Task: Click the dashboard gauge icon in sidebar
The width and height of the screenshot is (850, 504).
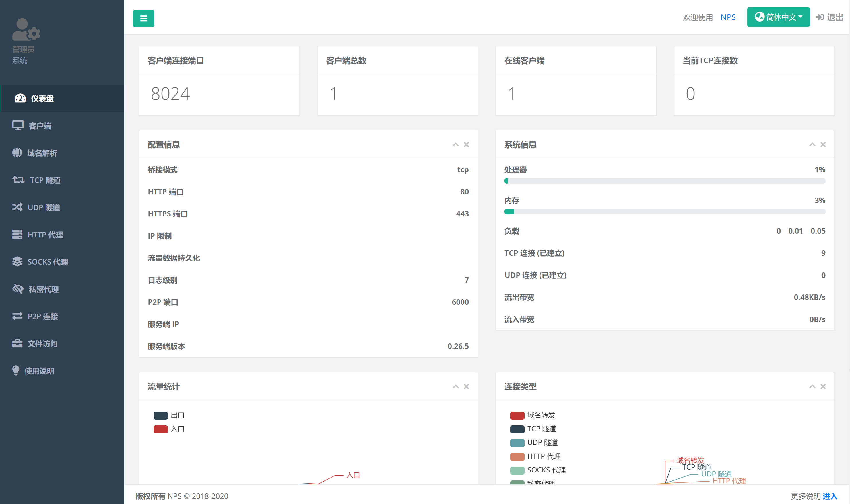Action: coord(20,99)
